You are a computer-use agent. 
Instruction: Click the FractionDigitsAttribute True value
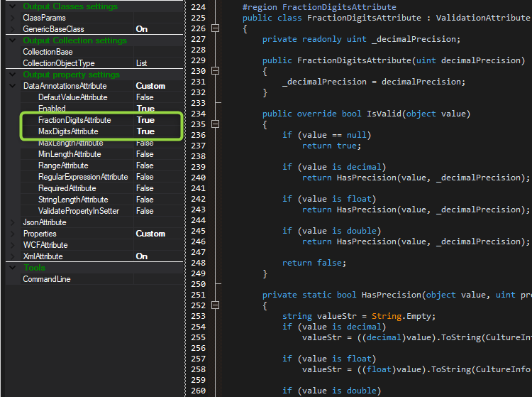pos(145,120)
